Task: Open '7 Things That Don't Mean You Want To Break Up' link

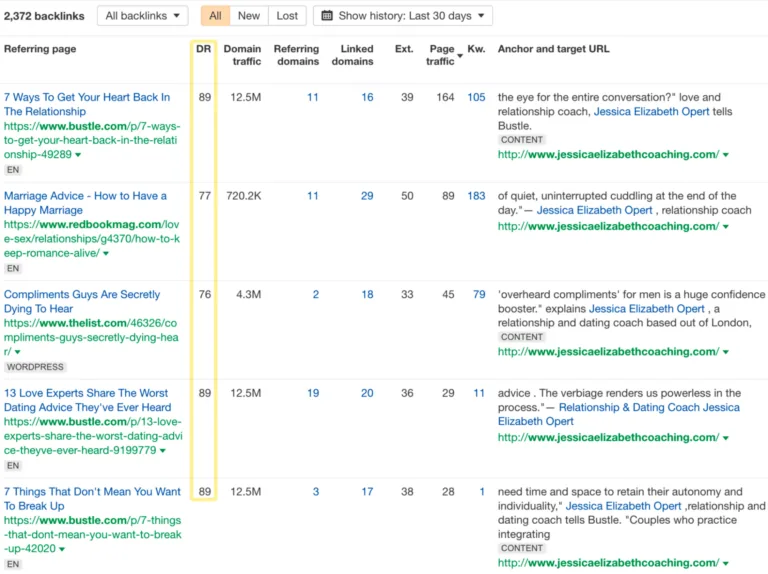Action: pos(92,499)
